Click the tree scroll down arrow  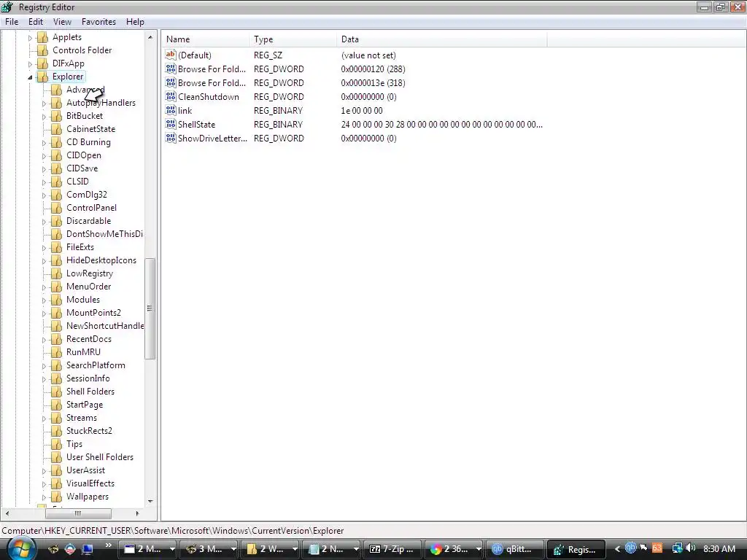pyautogui.click(x=150, y=501)
